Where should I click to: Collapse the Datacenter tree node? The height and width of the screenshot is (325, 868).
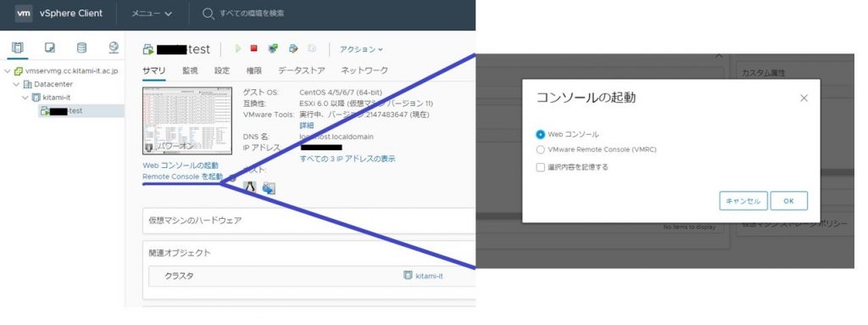[x=16, y=84]
